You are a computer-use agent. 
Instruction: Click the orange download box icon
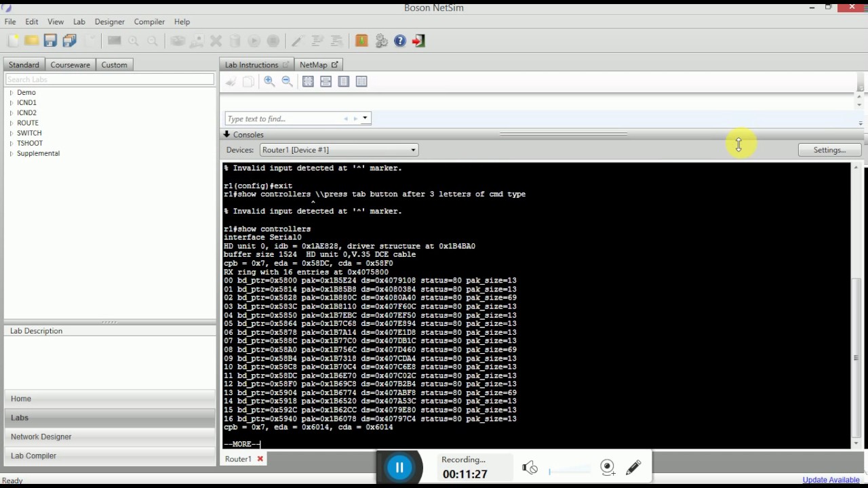point(361,41)
